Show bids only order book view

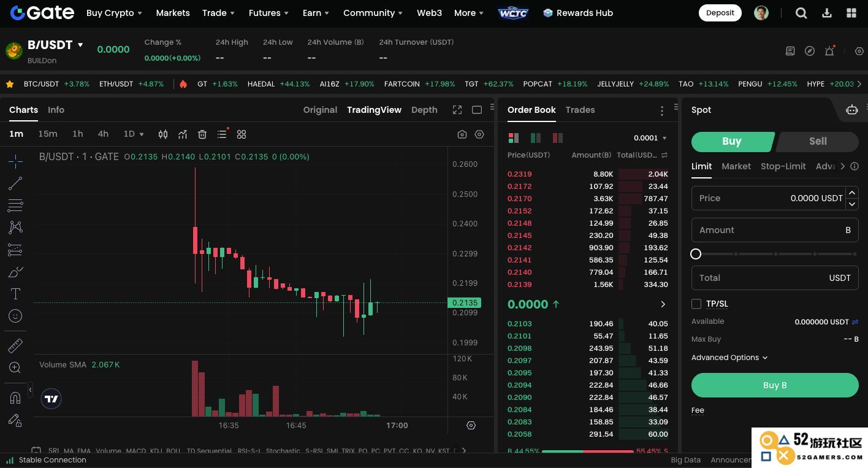tap(536, 138)
